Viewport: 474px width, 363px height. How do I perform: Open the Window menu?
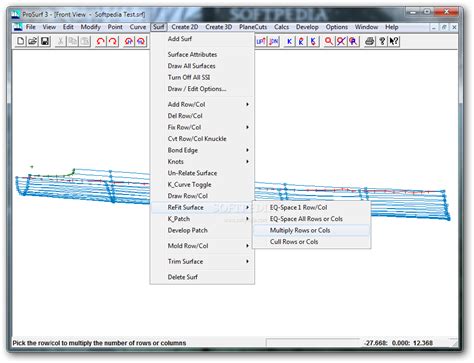point(366,27)
